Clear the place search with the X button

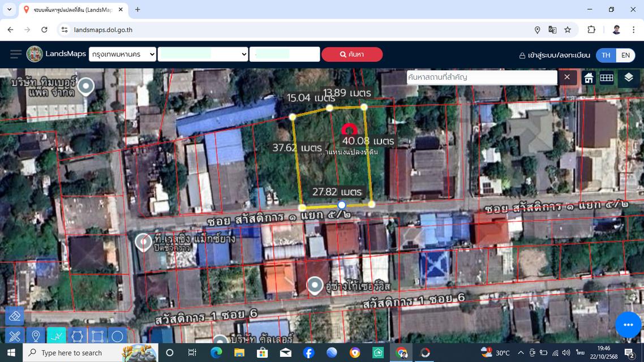coord(567,77)
